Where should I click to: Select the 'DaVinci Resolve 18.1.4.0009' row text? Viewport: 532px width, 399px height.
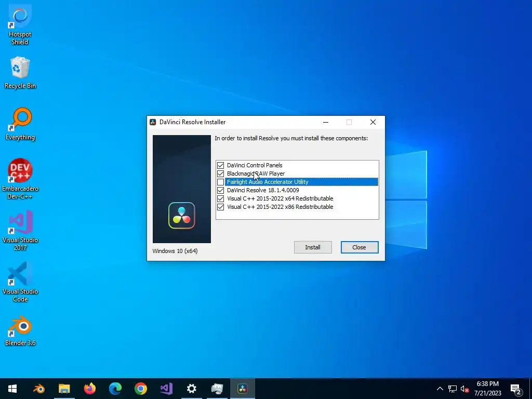(x=263, y=190)
